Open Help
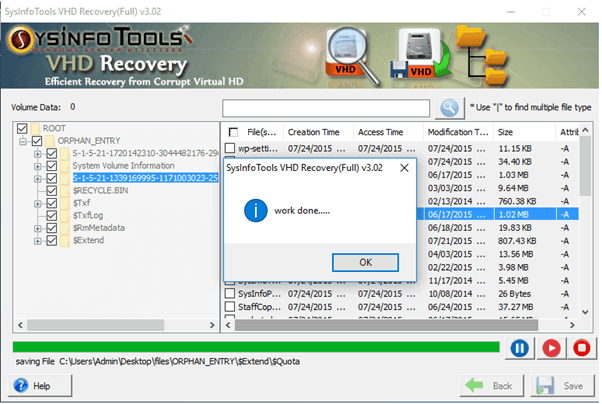Viewport: 602px width, 404px height. click(40, 386)
